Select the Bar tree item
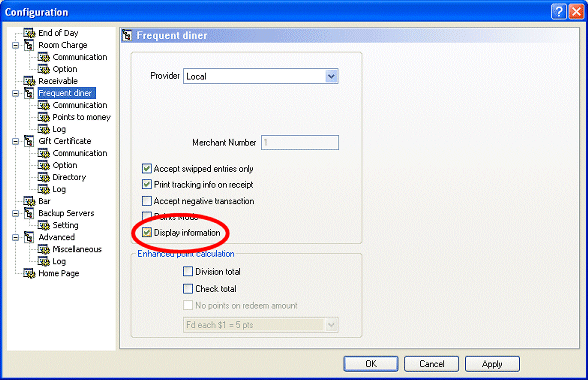This screenshot has height=380, width=588. pyautogui.click(x=44, y=201)
